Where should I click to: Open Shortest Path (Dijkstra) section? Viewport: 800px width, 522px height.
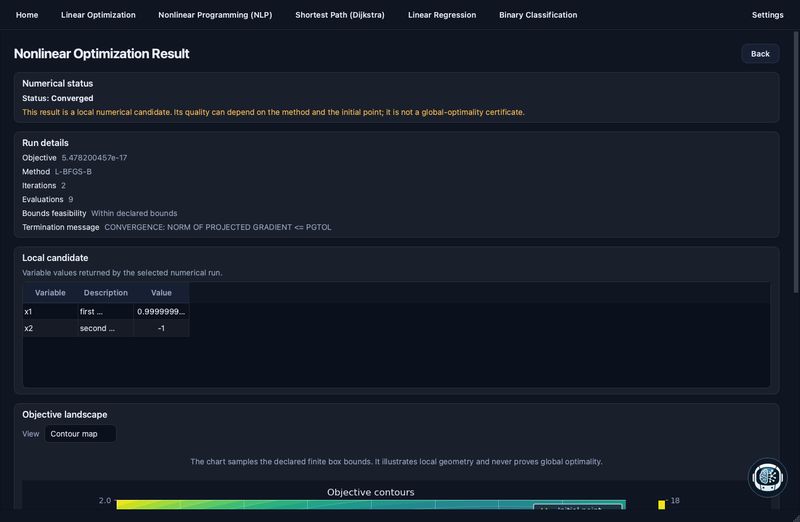point(340,15)
